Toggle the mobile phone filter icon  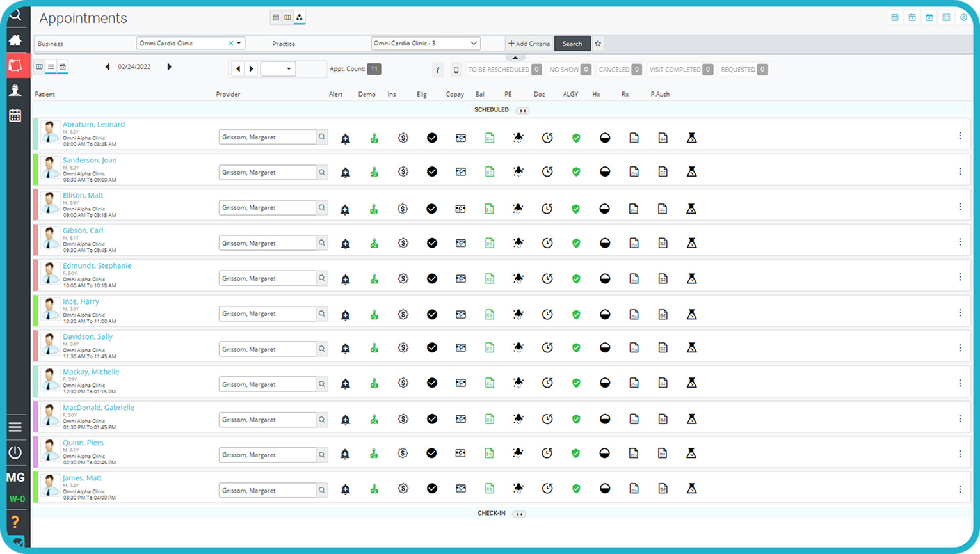coord(456,70)
